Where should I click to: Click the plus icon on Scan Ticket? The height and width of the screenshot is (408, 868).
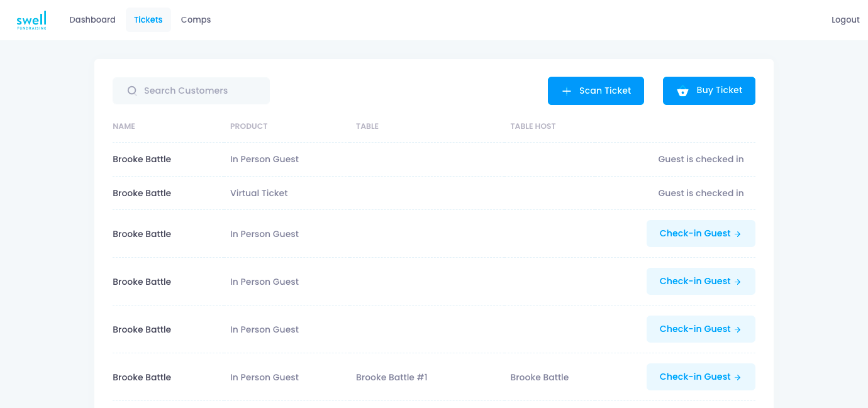(567, 91)
